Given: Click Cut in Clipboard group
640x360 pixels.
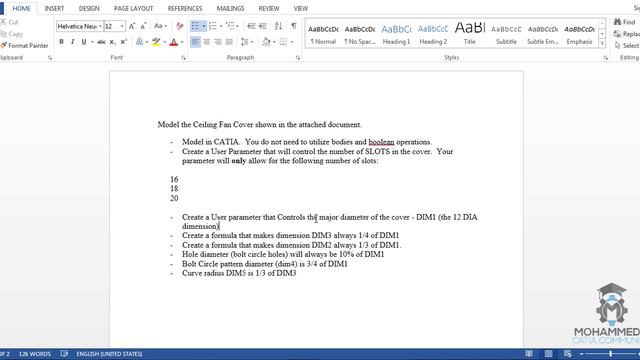Looking at the screenshot, I should [x=9, y=22].
